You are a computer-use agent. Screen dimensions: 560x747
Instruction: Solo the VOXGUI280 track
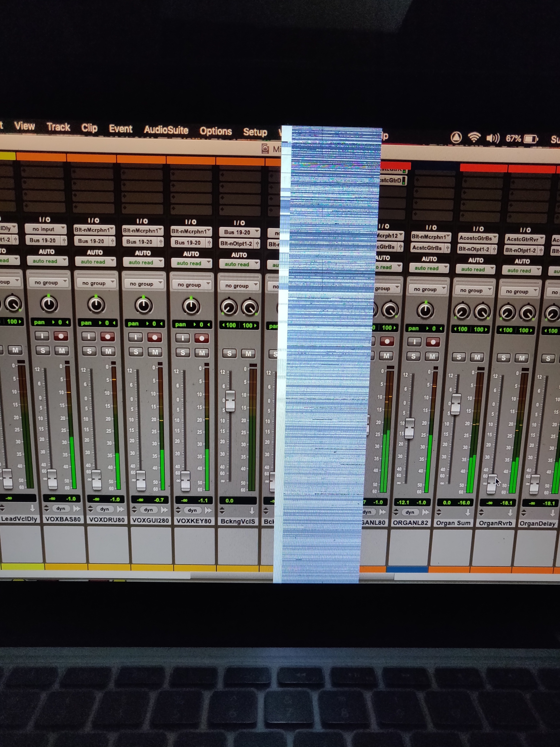(x=136, y=352)
